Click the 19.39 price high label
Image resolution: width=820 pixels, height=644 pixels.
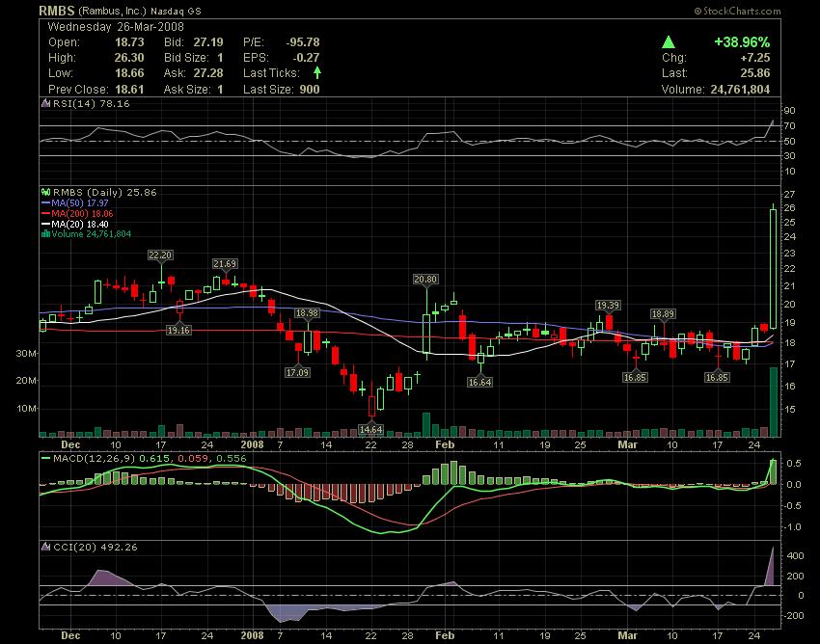[x=608, y=306]
